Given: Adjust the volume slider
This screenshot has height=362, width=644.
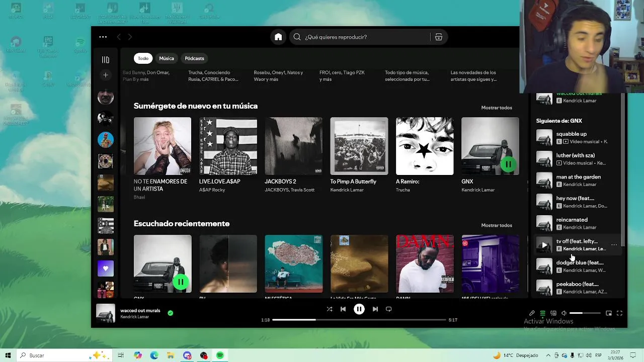Looking at the screenshot, I should point(585,313).
